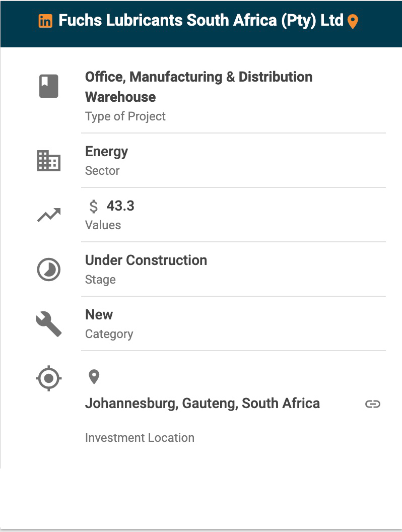Click the trending arrow icon beside Values
This screenshot has height=532, width=402.
(x=49, y=215)
